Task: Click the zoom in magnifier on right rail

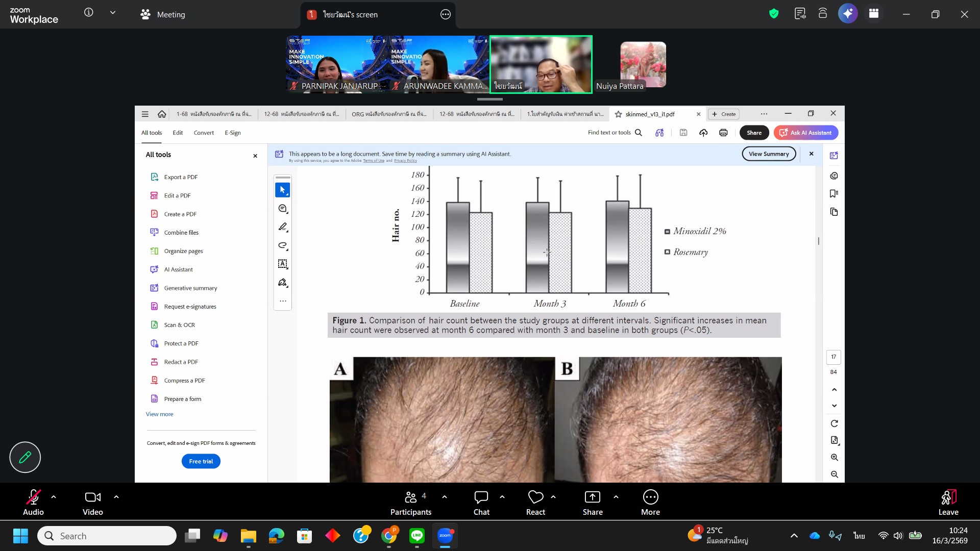Action: click(834, 458)
